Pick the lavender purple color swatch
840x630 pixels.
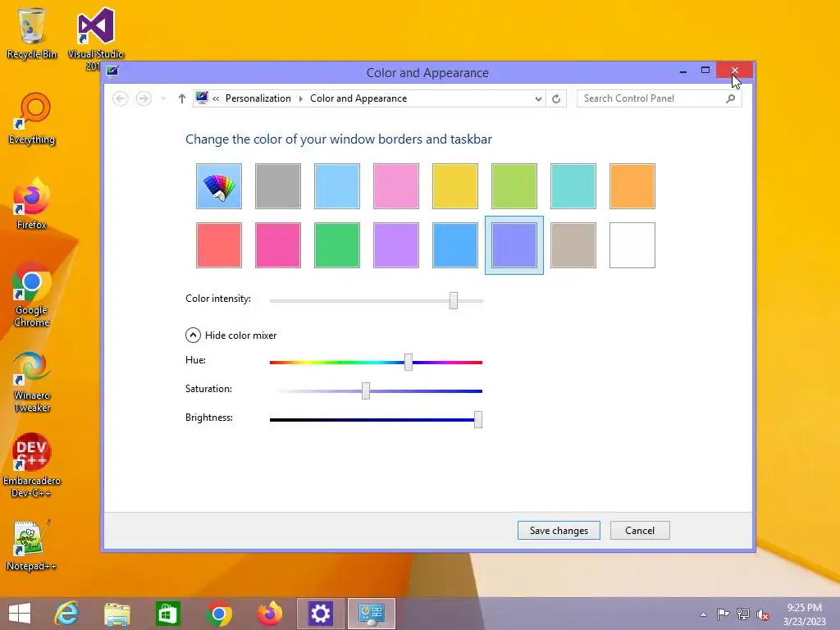click(x=396, y=244)
